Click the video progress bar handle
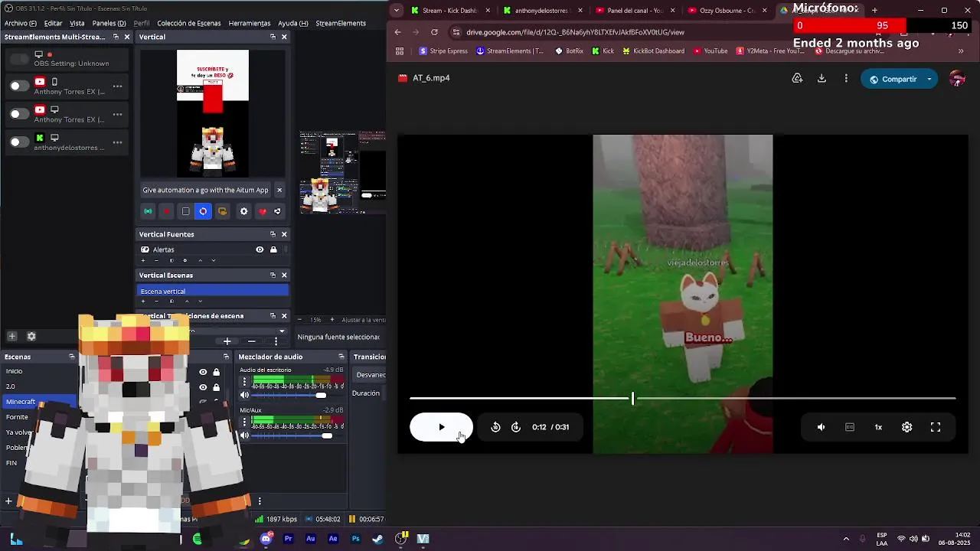Image resolution: width=980 pixels, height=551 pixels. (632, 398)
